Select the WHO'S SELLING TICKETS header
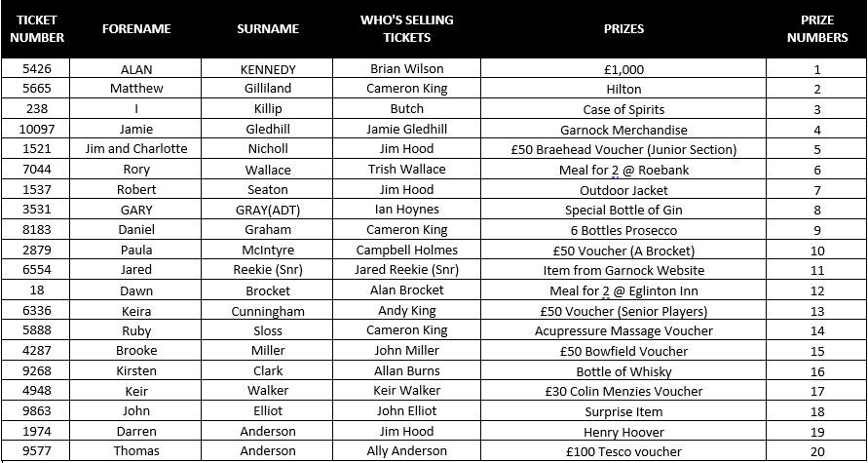The height and width of the screenshot is (463, 868). [x=407, y=29]
